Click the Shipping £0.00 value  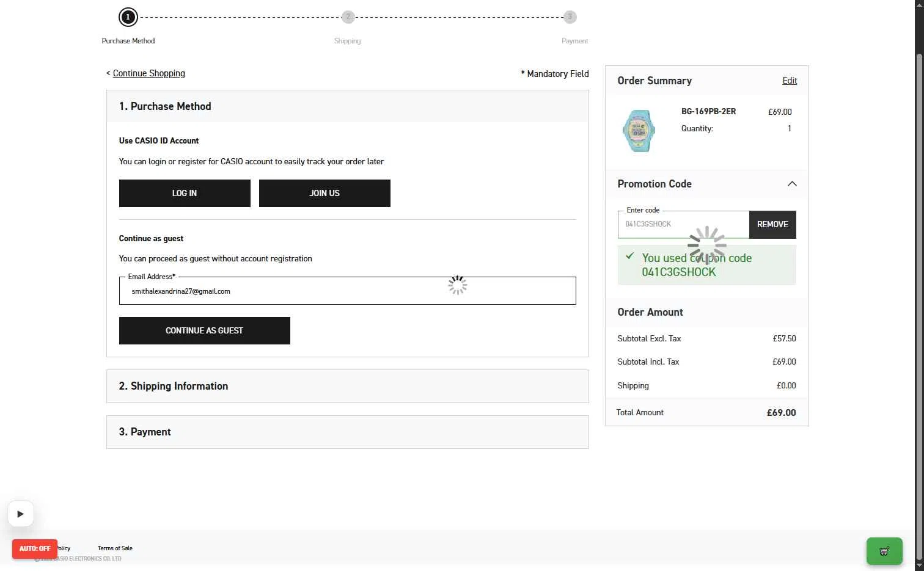point(786,385)
